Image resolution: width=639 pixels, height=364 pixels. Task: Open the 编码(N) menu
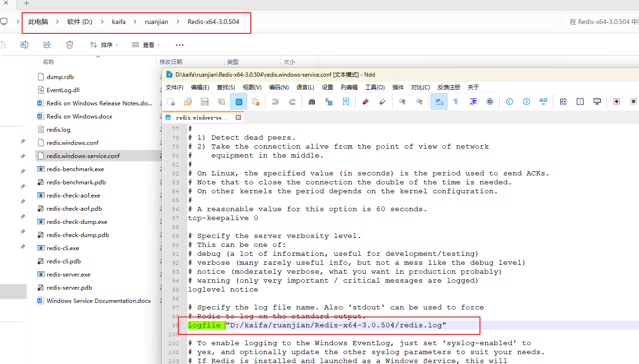(x=279, y=87)
